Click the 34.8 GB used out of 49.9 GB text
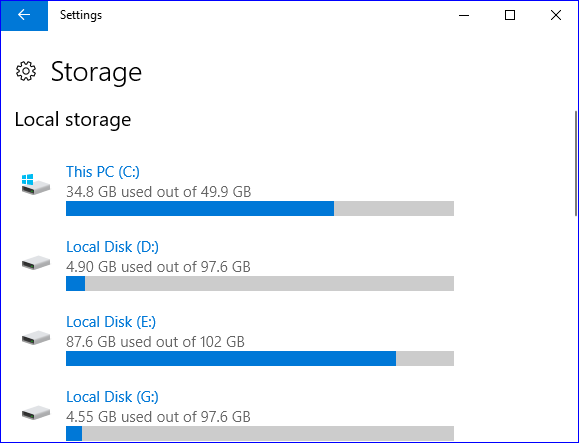Image resolution: width=579 pixels, height=443 pixels. click(158, 192)
